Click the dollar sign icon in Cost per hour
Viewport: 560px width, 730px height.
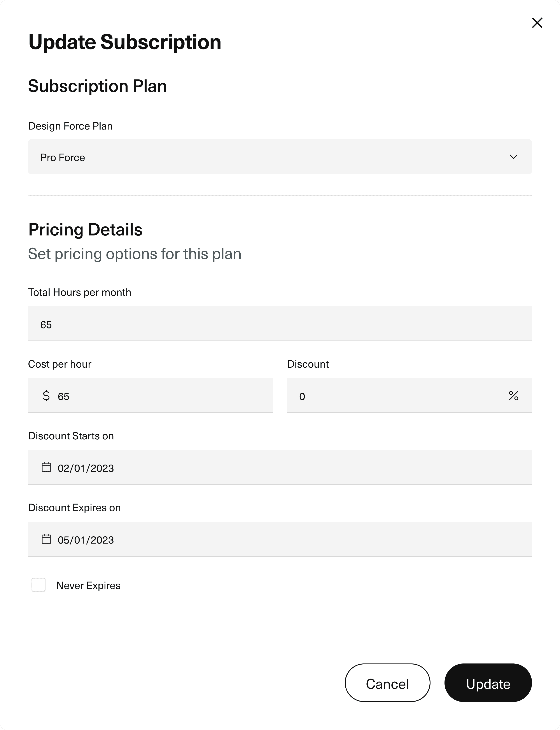click(x=46, y=396)
